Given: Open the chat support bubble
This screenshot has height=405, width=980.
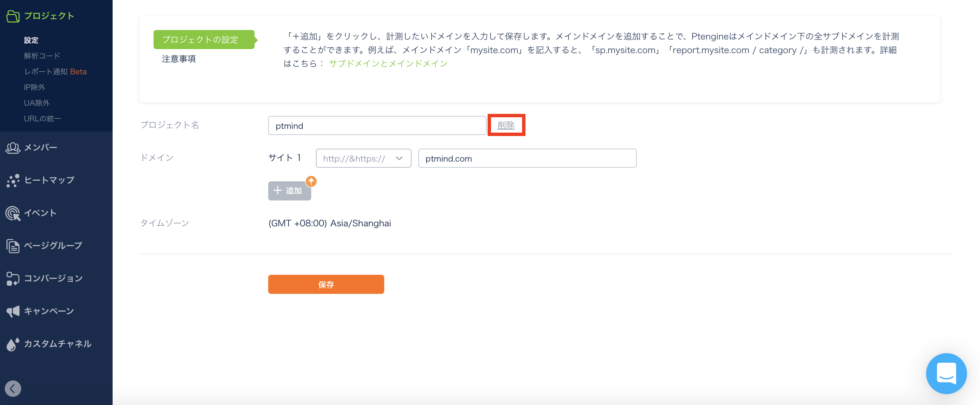Looking at the screenshot, I should (x=946, y=374).
